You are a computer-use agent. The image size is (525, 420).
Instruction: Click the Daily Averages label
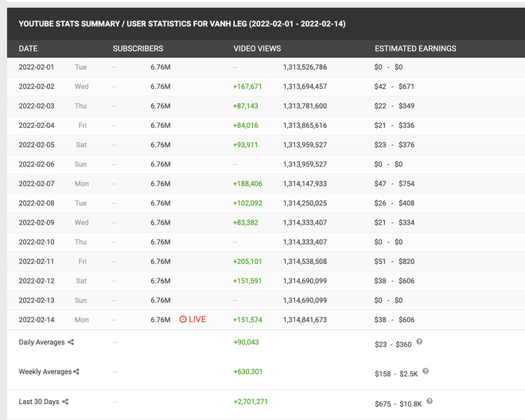[x=41, y=342]
